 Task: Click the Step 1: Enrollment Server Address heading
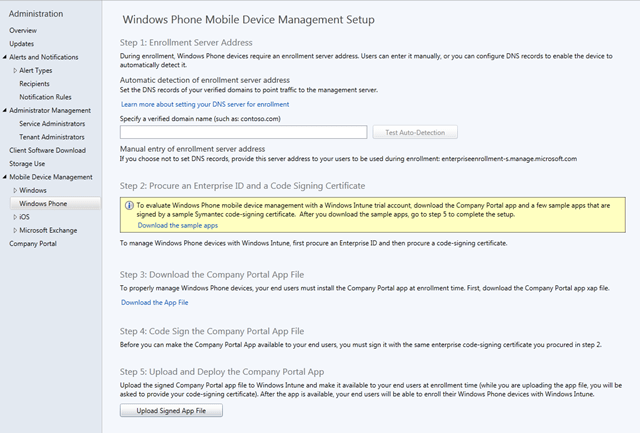pos(186,43)
